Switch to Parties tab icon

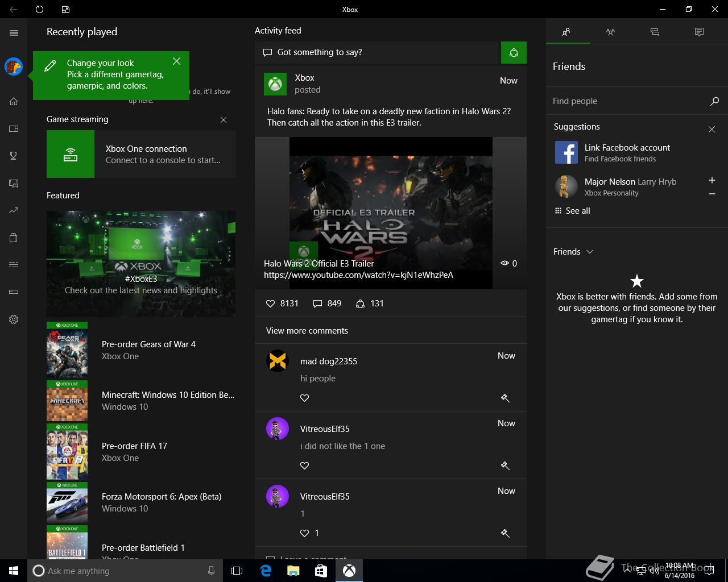(x=610, y=32)
